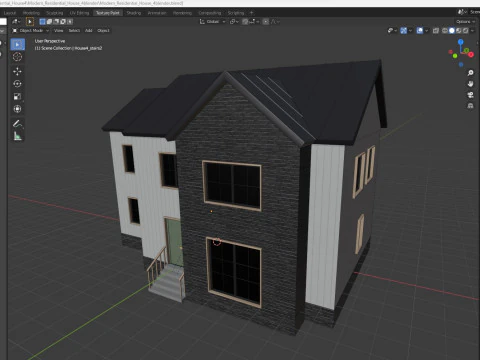Choose the Set new selection mode icon
Screen dimensions: 480x360
(42, 22)
